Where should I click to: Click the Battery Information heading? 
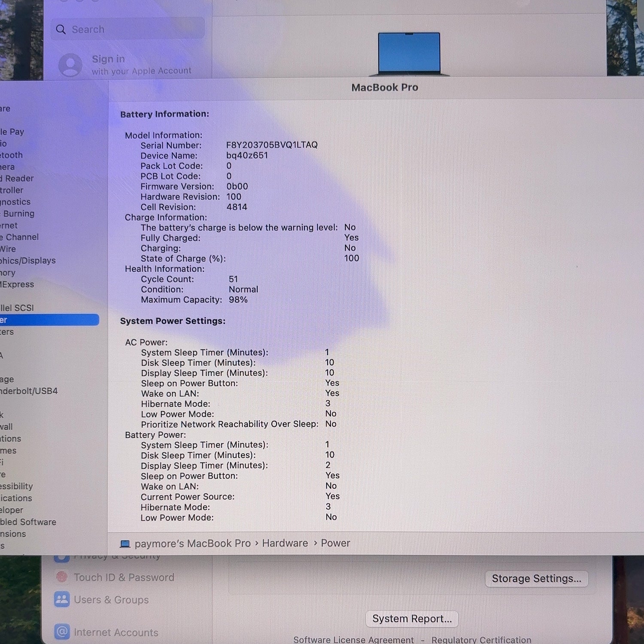point(164,114)
